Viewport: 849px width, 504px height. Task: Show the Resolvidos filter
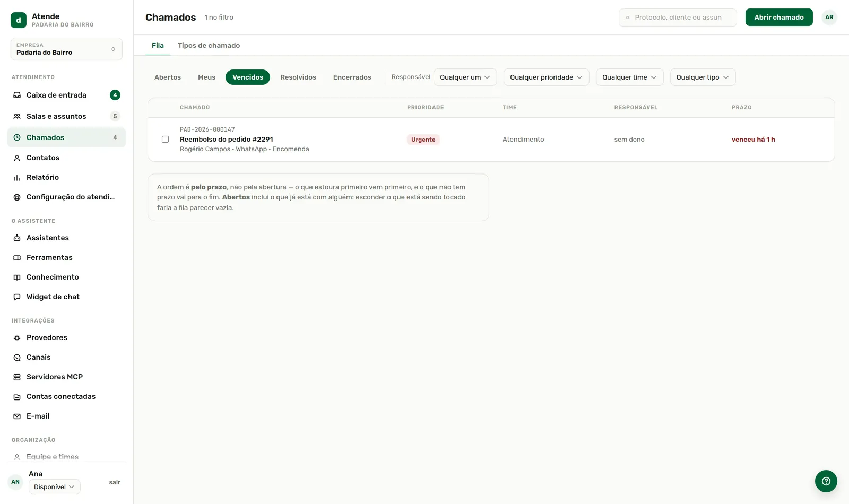(298, 77)
